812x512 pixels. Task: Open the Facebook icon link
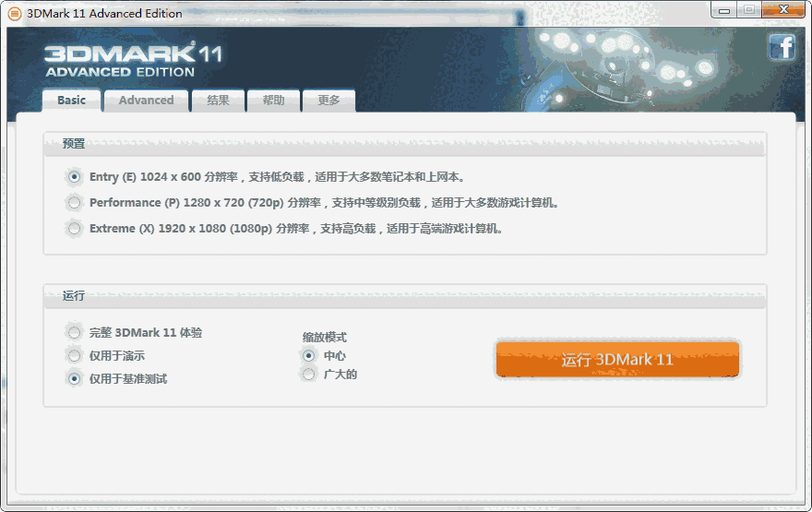(782, 48)
